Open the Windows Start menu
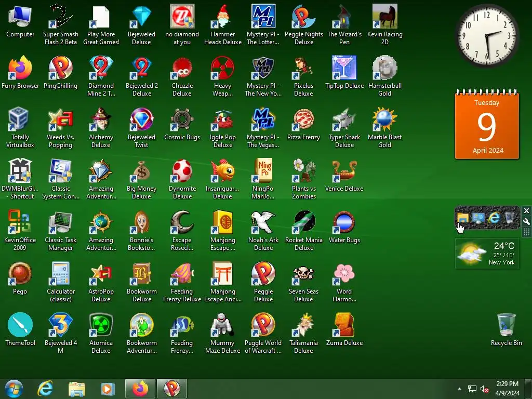532x399 pixels. click(14, 389)
